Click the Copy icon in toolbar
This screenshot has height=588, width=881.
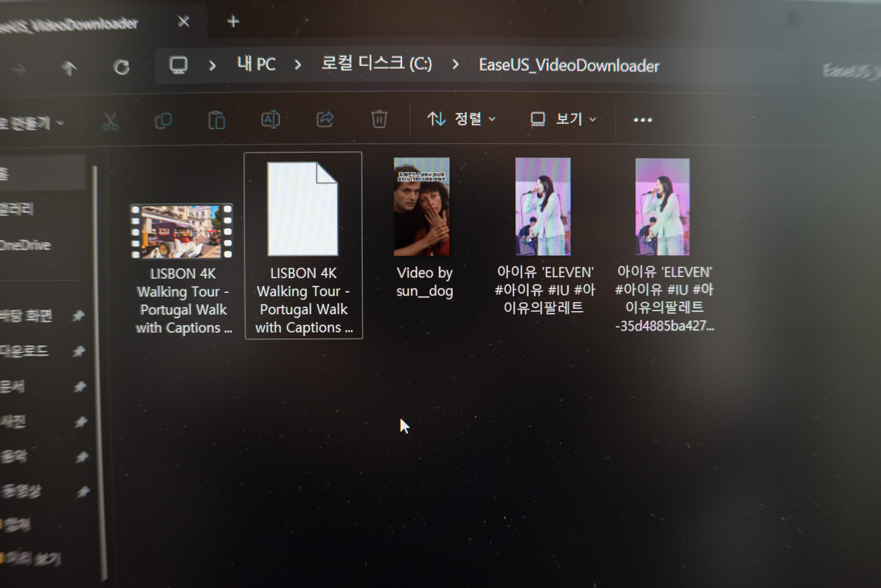163,121
